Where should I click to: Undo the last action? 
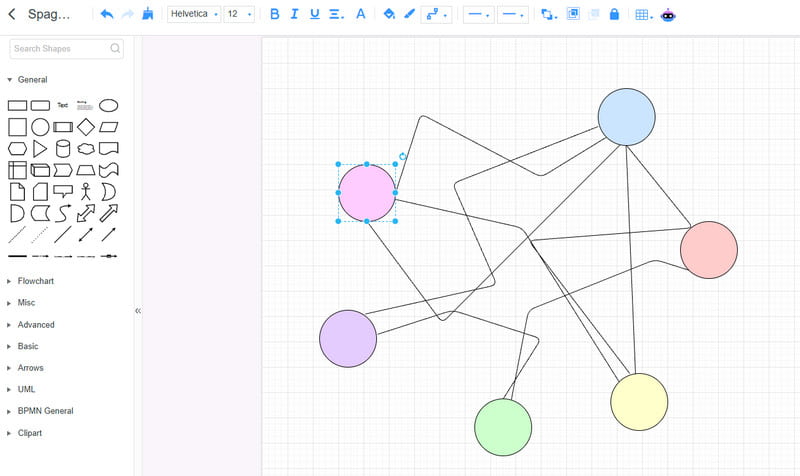pos(107,14)
